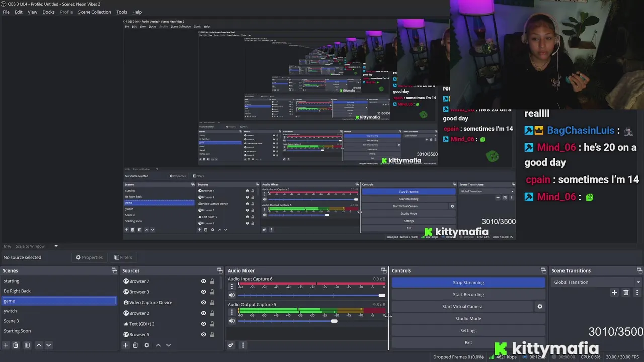
Task: Move scene up in Scenes toolbar
Action: [x=39, y=345]
